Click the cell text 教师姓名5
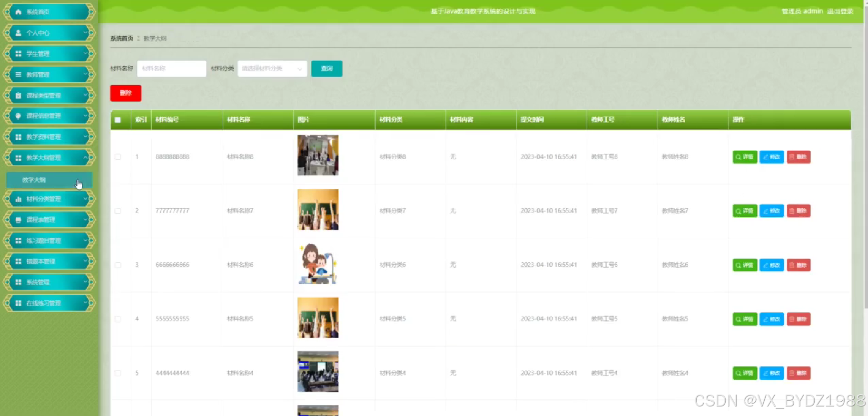Viewport: 868px width, 416px height. tap(675, 319)
